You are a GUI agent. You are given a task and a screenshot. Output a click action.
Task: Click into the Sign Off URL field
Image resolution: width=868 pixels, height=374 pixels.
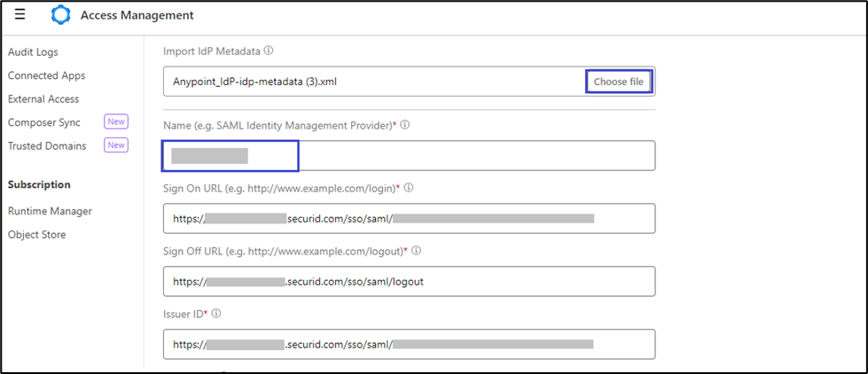[x=409, y=282]
